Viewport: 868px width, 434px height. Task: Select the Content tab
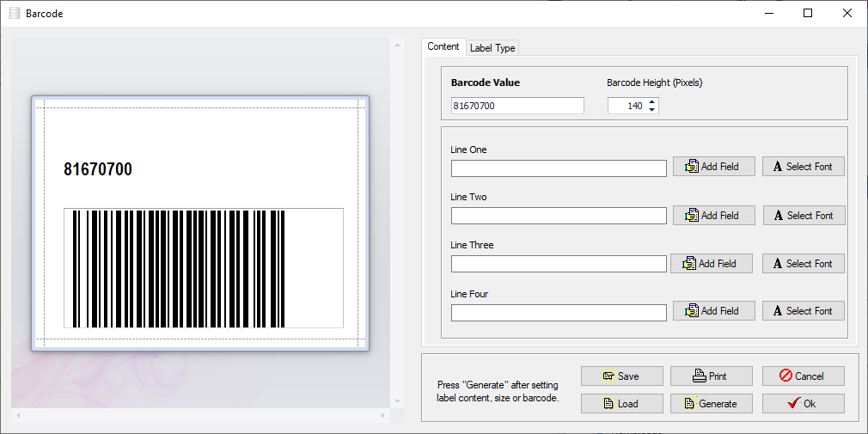tap(443, 46)
